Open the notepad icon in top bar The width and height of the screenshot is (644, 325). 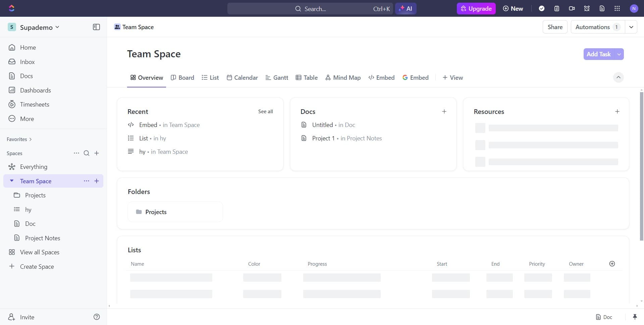pyautogui.click(x=557, y=8)
